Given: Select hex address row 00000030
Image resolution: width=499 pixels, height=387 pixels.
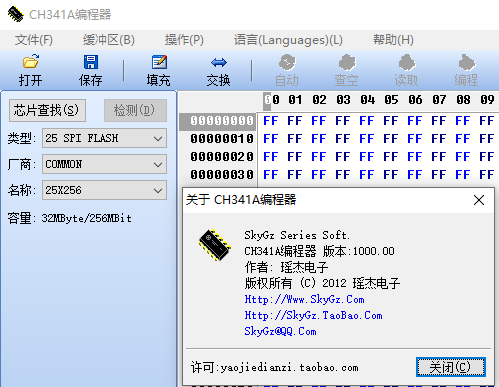Looking at the screenshot, I should 222,175.
